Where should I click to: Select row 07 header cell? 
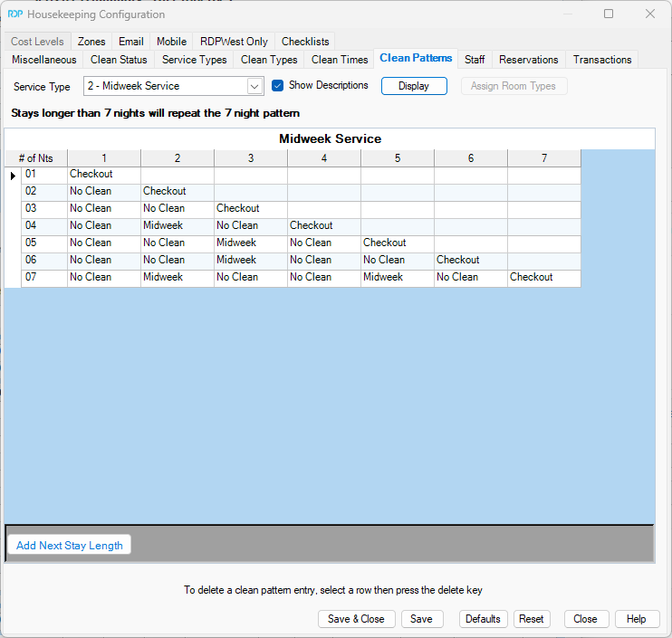coord(44,279)
